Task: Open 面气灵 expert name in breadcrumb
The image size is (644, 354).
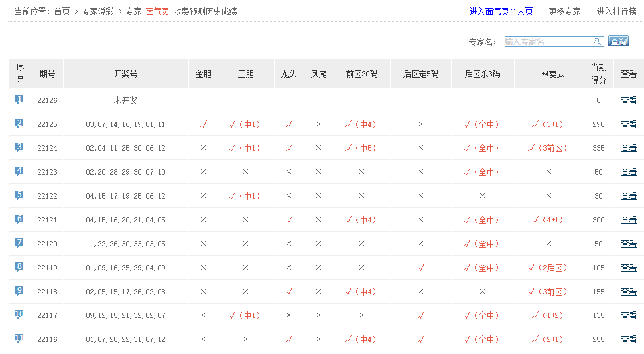Action: pyautogui.click(x=157, y=11)
